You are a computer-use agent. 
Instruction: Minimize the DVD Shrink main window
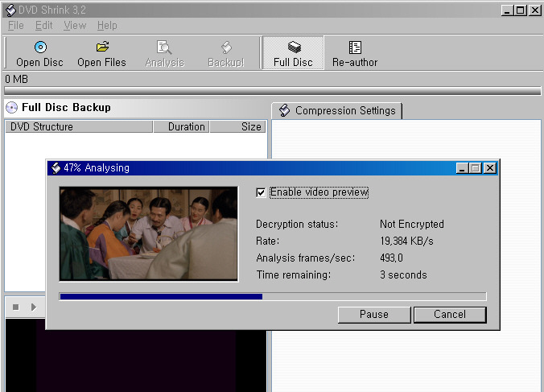(507, 10)
